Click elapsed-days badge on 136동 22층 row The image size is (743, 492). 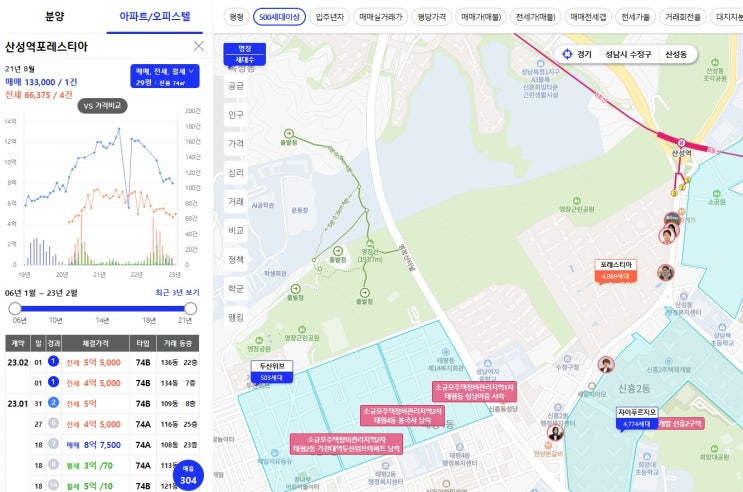[53, 361]
